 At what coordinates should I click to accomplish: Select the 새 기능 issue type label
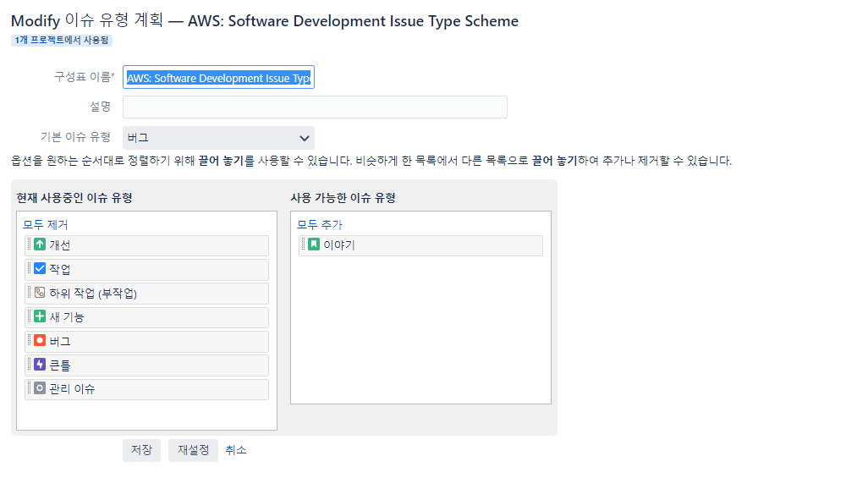[x=67, y=316]
